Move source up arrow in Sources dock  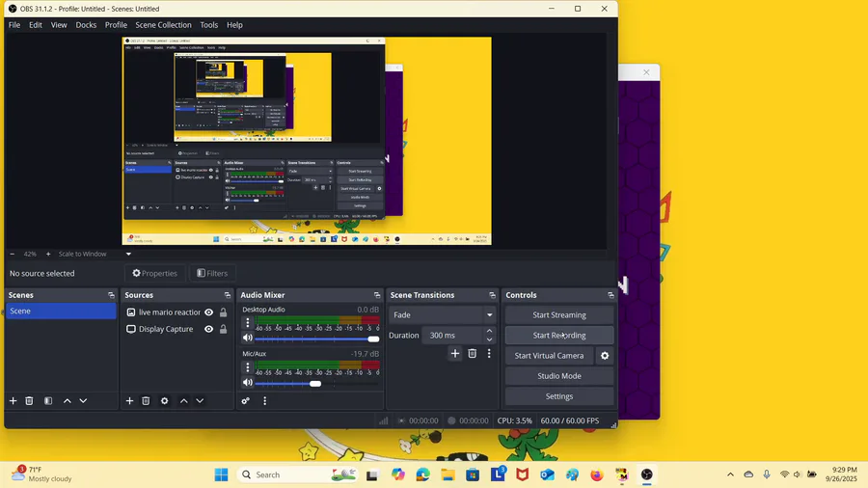pos(184,400)
